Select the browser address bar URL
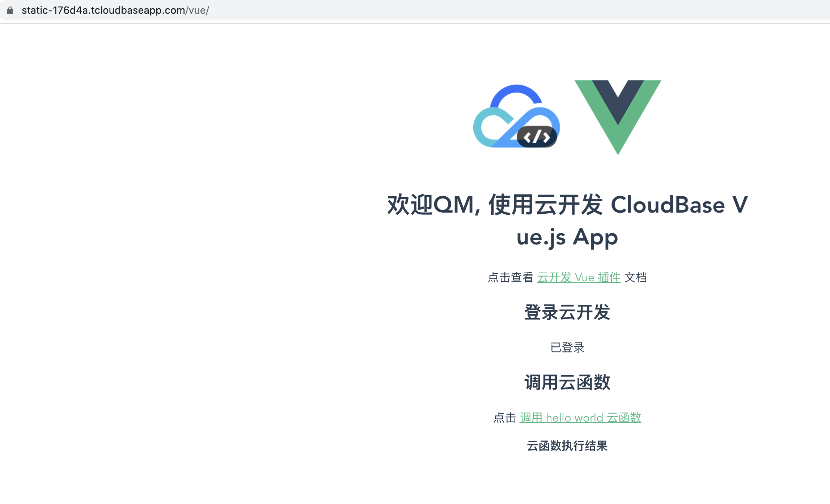 [115, 10]
